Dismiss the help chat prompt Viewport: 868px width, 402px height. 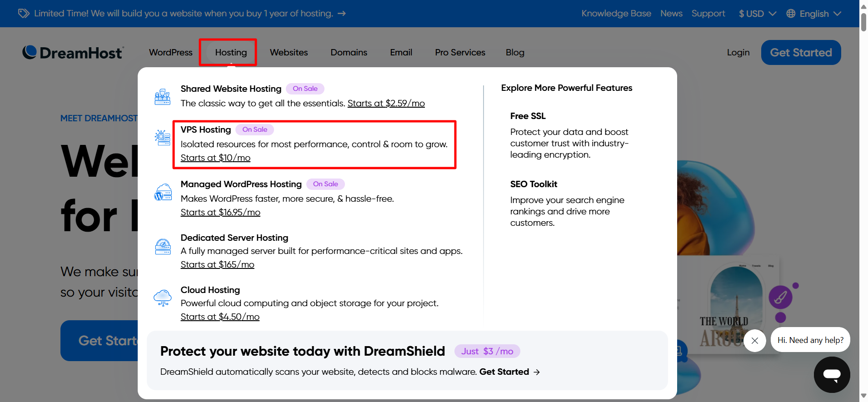pos(755,340)
